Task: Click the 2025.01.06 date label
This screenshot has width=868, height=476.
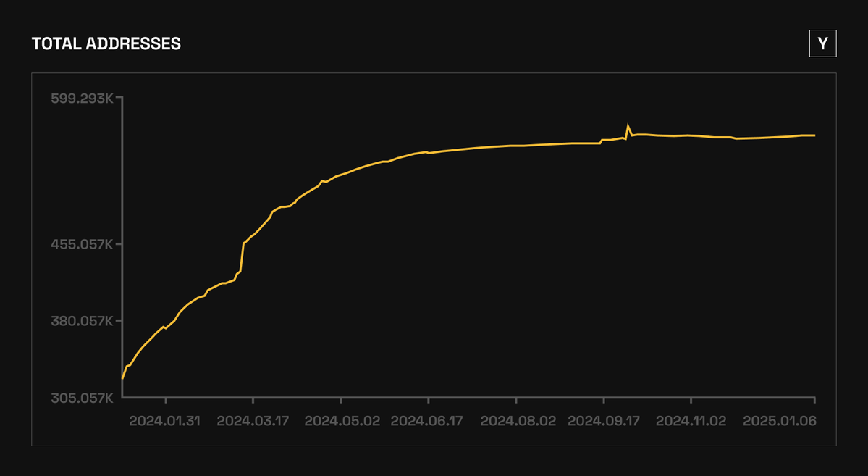Action: (x=780, y=421)
